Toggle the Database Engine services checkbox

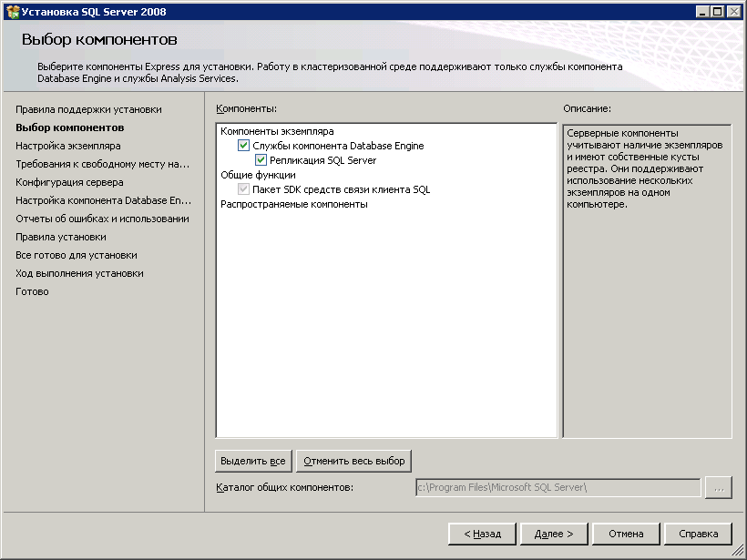pos(243,146)
